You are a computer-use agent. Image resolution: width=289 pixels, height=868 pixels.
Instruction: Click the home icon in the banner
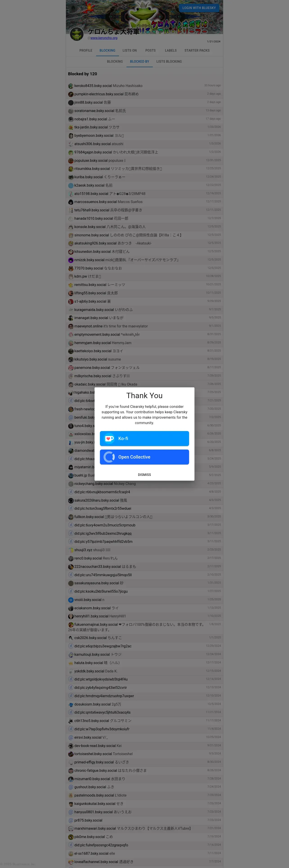click(x=73, y=7)
